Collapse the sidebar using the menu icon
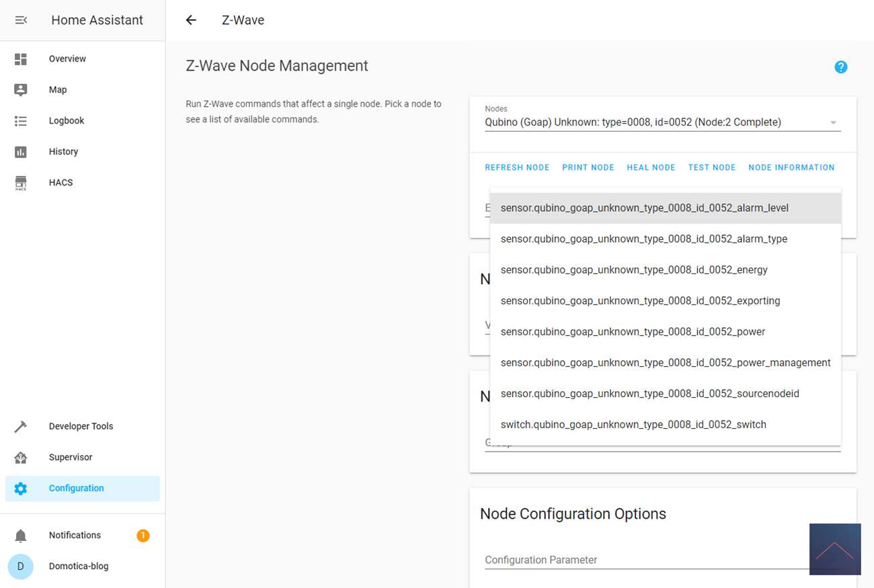This screenshot has width=874, height=588. [x=21, y=20]
